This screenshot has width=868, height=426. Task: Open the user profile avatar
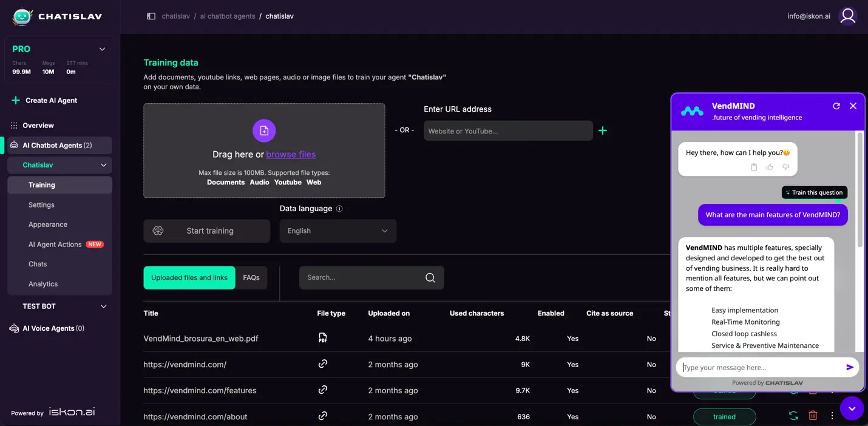(847, 16)
